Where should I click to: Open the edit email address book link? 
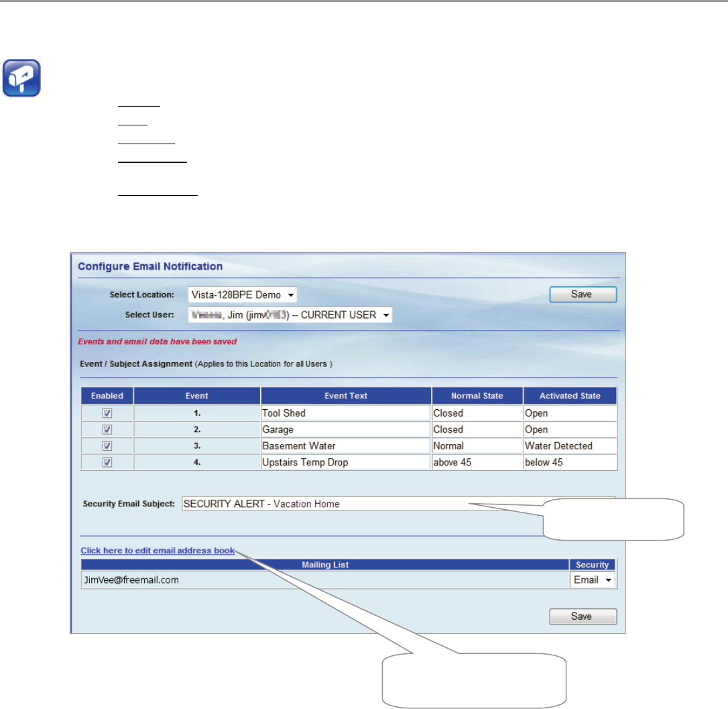click(158, 551)
